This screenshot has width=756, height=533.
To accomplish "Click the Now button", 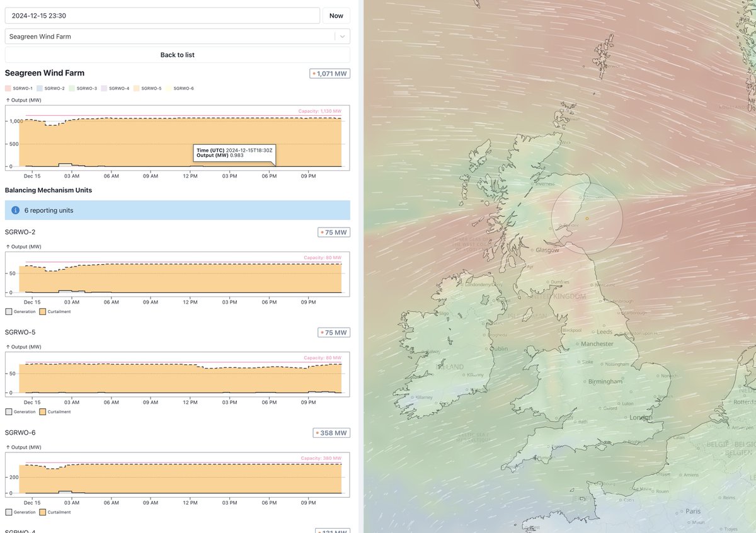I will (336, 16).
